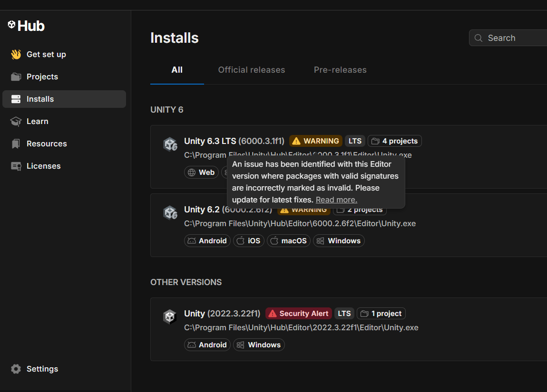Switch to the Pre-releases tab

click(340, 70)
